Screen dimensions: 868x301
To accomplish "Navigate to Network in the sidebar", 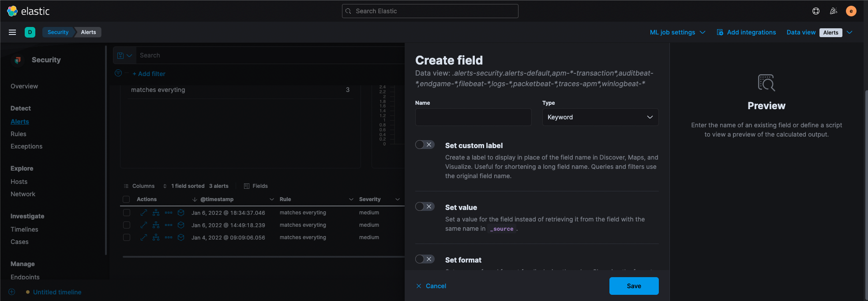I will pos(23,194).
